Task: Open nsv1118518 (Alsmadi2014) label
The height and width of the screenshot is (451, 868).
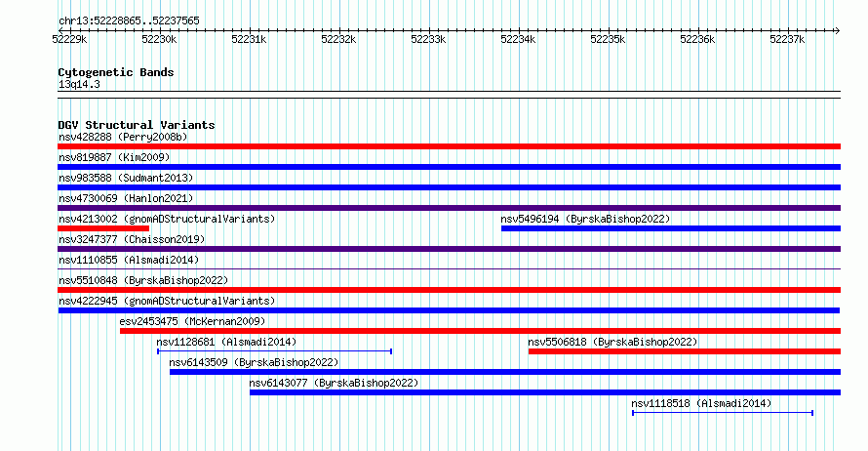Action: 701,403
